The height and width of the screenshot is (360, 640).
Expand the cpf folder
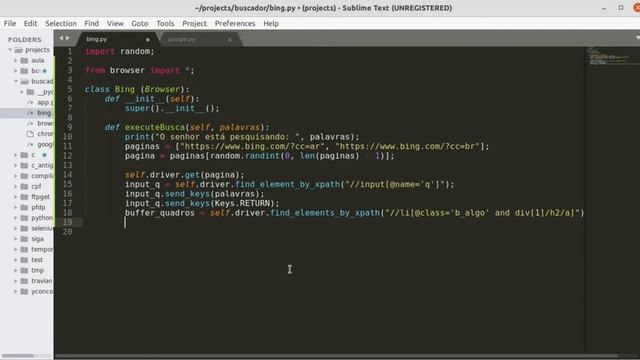(x=16, y=187)
